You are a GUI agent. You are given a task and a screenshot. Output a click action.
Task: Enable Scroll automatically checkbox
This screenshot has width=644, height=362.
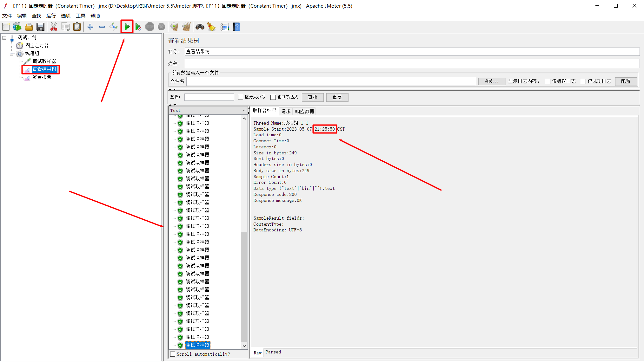point(173,354)
